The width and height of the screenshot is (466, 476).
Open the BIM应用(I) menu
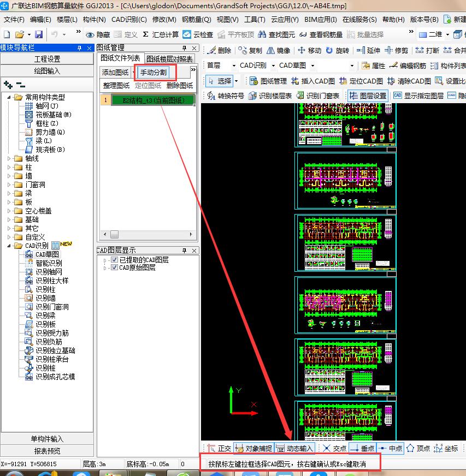(321, 20)
